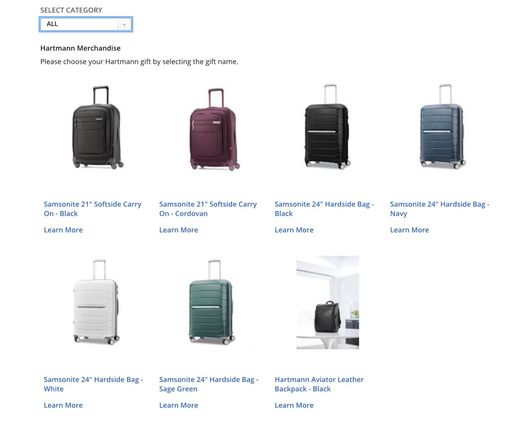Open Samsonite 21" Softside Carry On - Cordovan link
Viewport: 505px width, 435px height.
(208, 209)
